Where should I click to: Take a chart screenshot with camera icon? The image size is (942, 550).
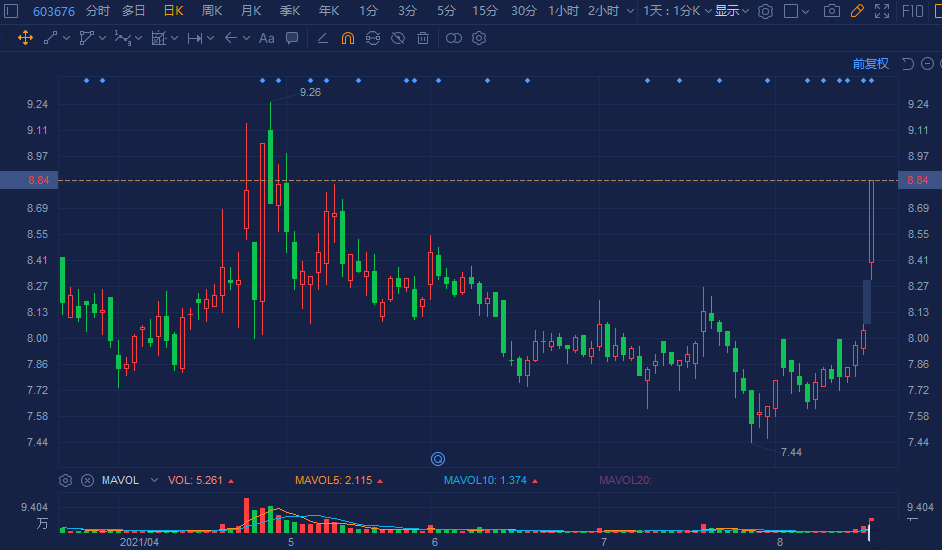pyautogui.click(x=831, y=11)
